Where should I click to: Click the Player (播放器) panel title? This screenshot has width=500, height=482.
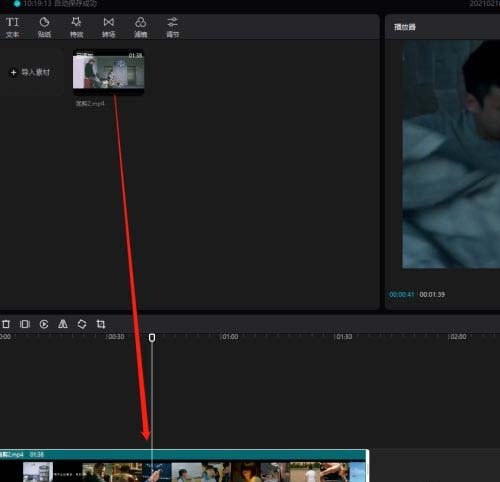[x=405, y=27]
